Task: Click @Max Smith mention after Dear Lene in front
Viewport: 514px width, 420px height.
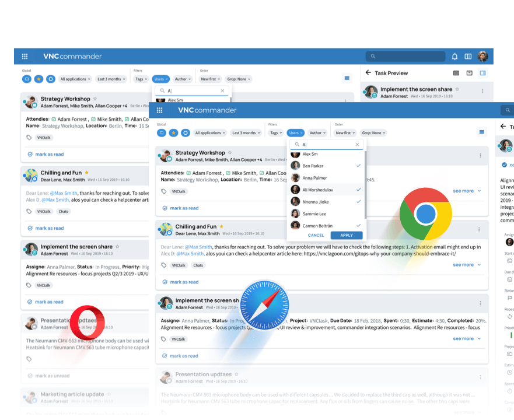Action: point(198,247)
